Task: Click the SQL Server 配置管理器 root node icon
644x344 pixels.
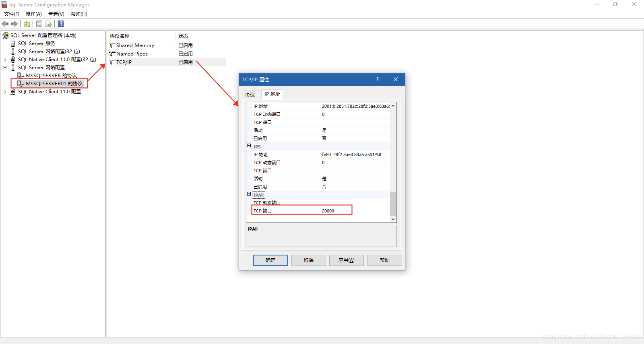Action: [x=6, y=35]
